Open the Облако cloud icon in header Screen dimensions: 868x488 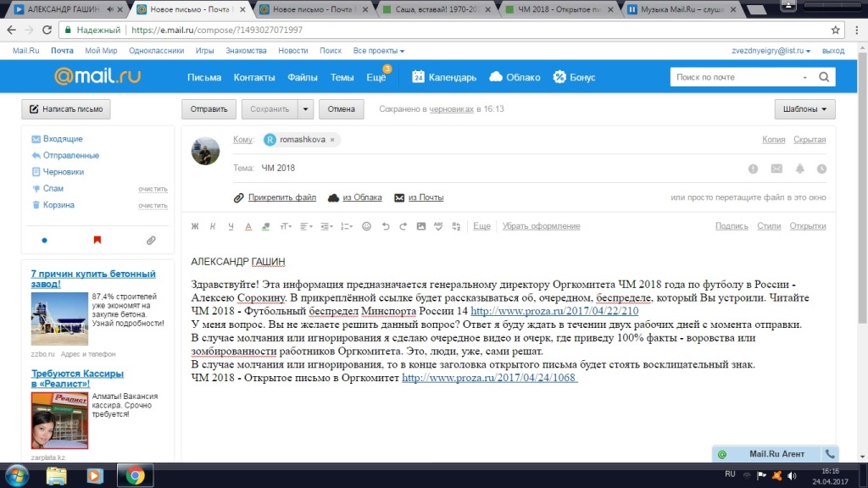(496, 76)
